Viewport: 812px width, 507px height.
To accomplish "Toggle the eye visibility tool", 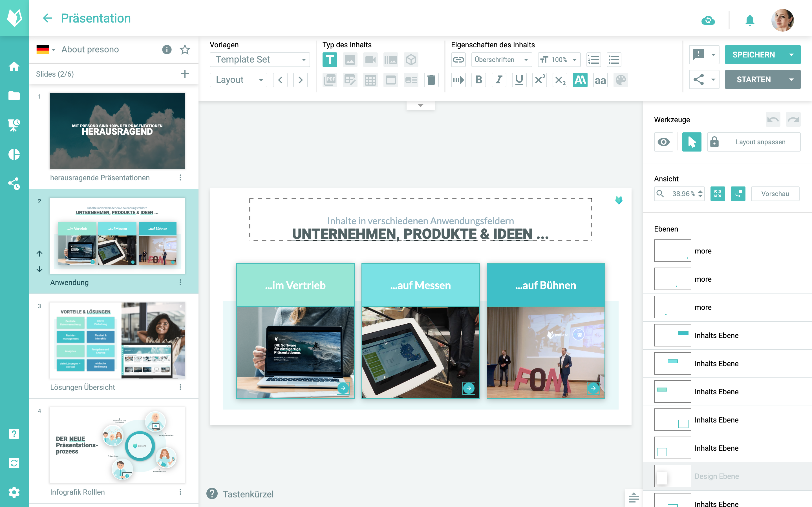I will pos(663,142).
